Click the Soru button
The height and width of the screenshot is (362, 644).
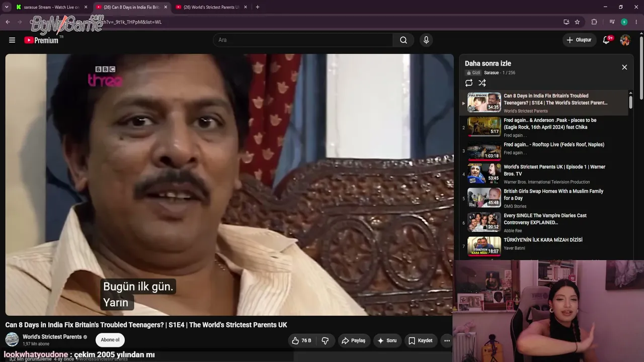tap(387, 340)
